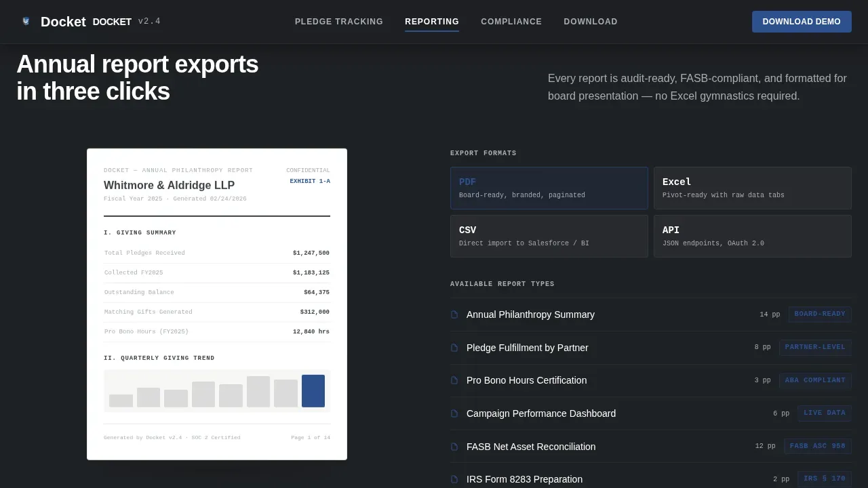This screenshot has height=488, width=868.
Task: Click document icon beside IRS Form 8283 Preparation
Action: click(454, 479)
